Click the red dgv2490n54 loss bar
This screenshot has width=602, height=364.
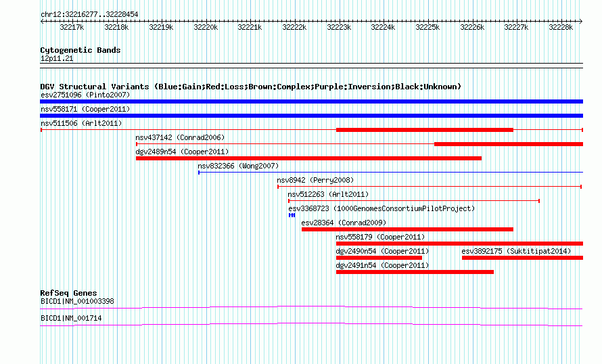click(x=379, y=258)
